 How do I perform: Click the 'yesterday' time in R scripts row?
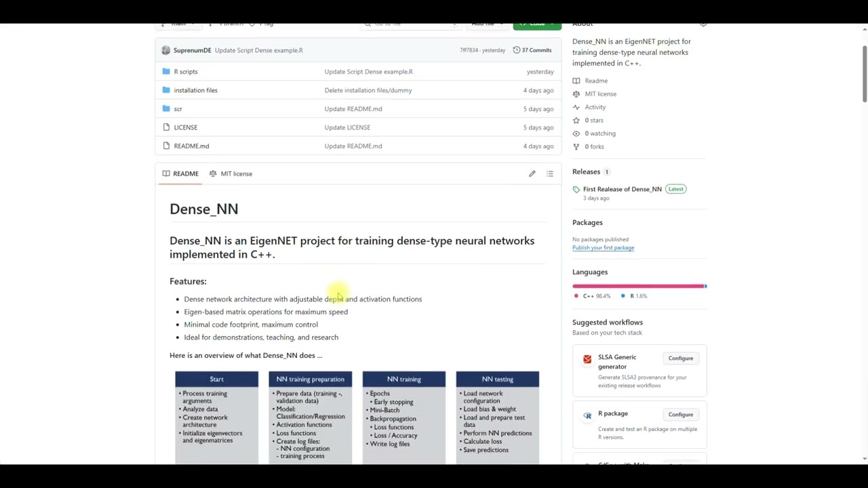coord(540,72)
